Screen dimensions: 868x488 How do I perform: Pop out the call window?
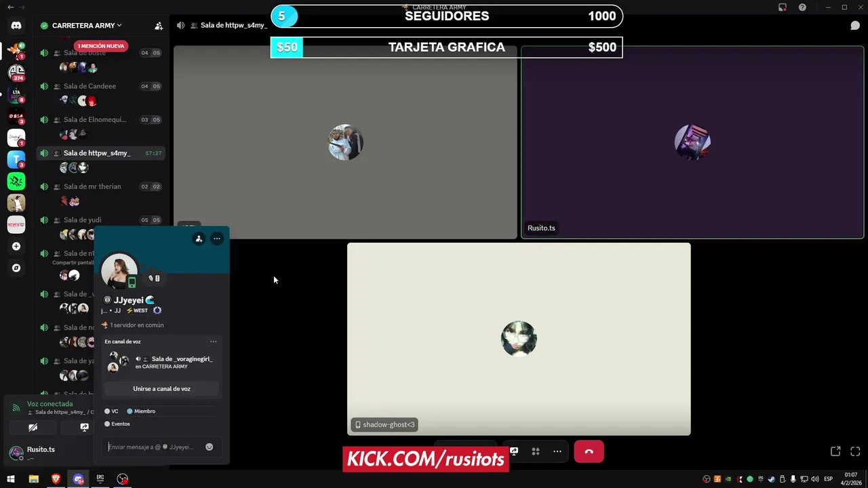click(835, 451)
